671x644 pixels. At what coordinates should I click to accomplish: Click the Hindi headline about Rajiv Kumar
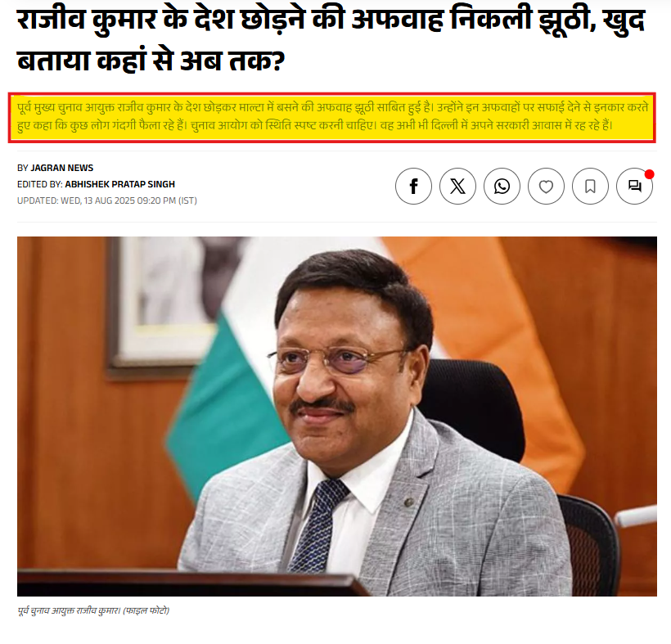[x=331, y=39]
